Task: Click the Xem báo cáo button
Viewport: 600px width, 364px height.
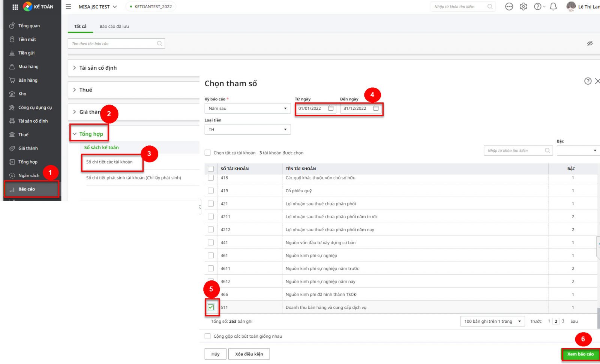Action: (x=580, y=354)
